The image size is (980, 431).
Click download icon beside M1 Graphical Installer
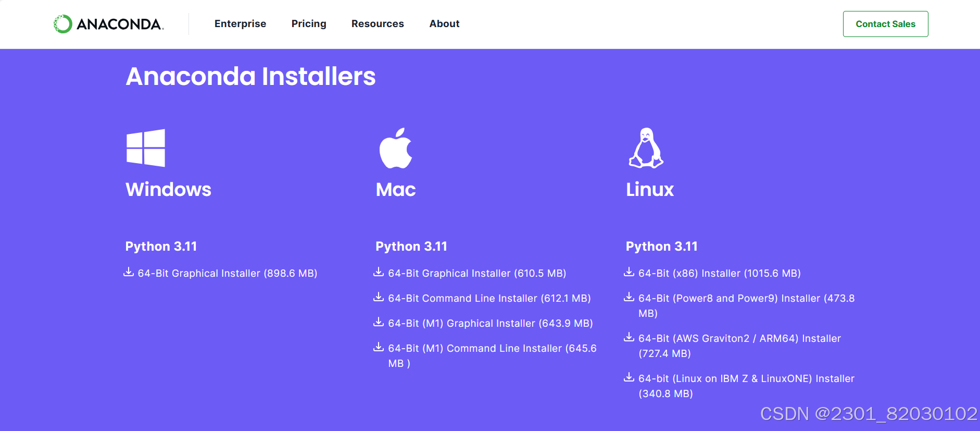(x=379, y=322)
